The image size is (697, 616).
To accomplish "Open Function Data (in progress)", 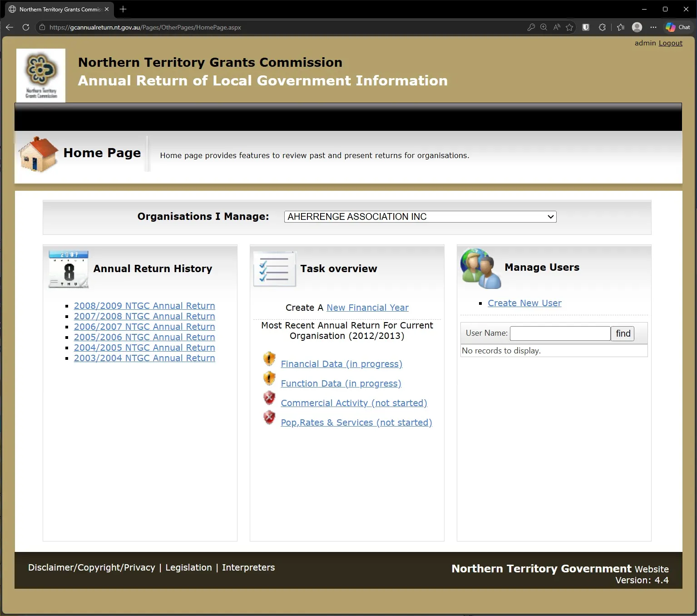I will tap(341, 383).
